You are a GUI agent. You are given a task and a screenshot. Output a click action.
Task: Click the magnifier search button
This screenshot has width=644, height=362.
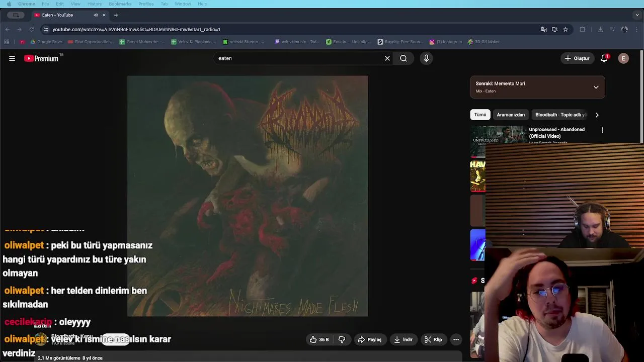pyautogui.click(x=404, y=58)
